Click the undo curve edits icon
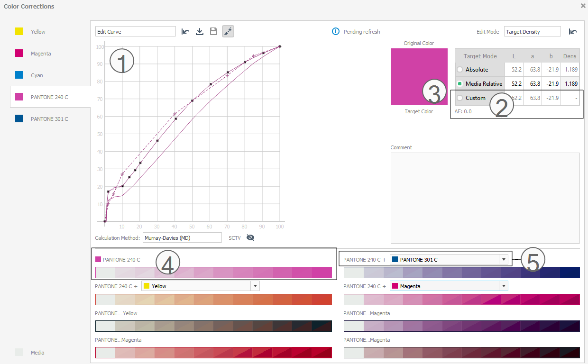Screen dimensions: 588x364 pos(185,31)
